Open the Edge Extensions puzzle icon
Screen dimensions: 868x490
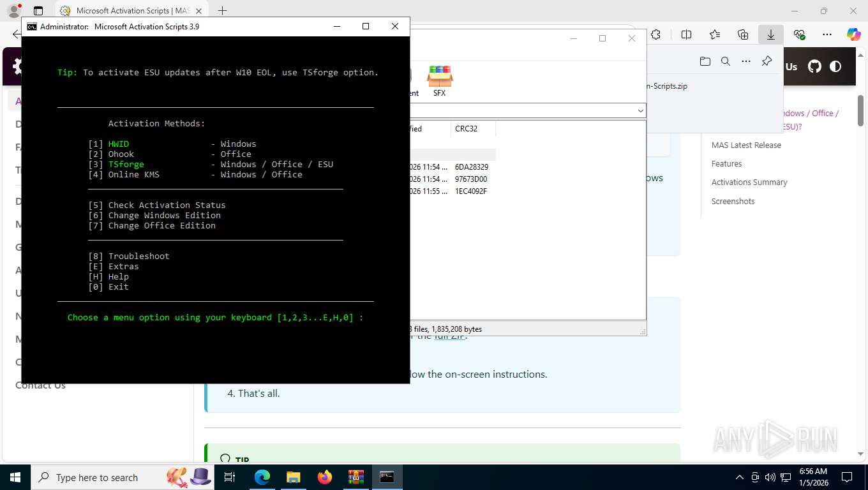point(655,34)
